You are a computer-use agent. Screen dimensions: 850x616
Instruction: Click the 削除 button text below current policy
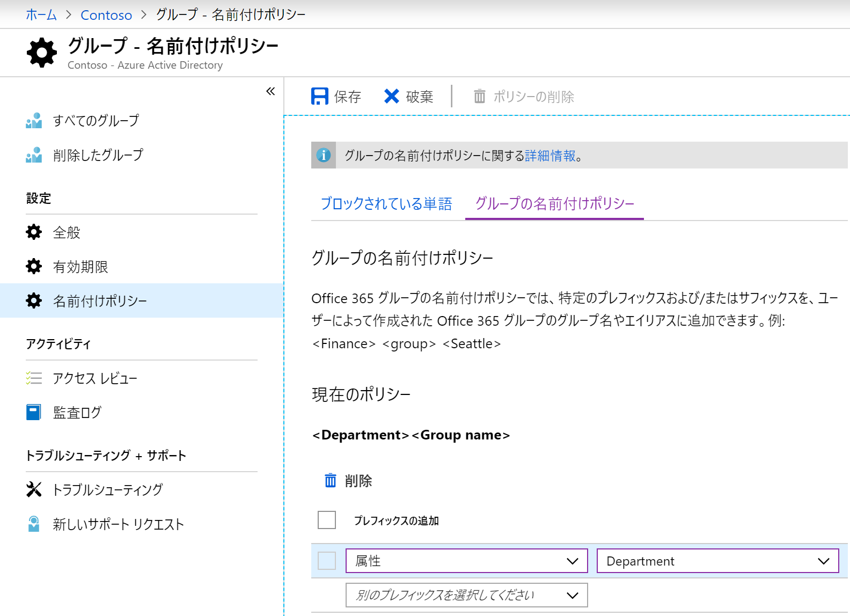pyautogui.click(x=358, y=481)
